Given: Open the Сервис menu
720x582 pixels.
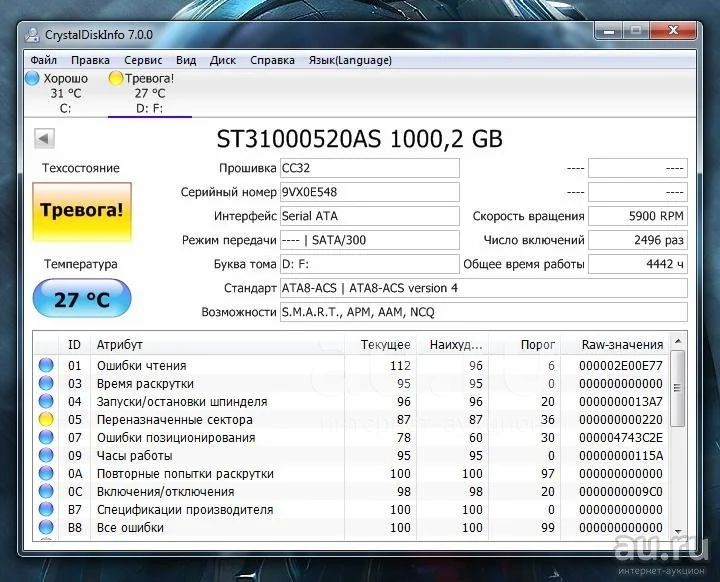Looking at the screenshot, I should tap(143, 60).
